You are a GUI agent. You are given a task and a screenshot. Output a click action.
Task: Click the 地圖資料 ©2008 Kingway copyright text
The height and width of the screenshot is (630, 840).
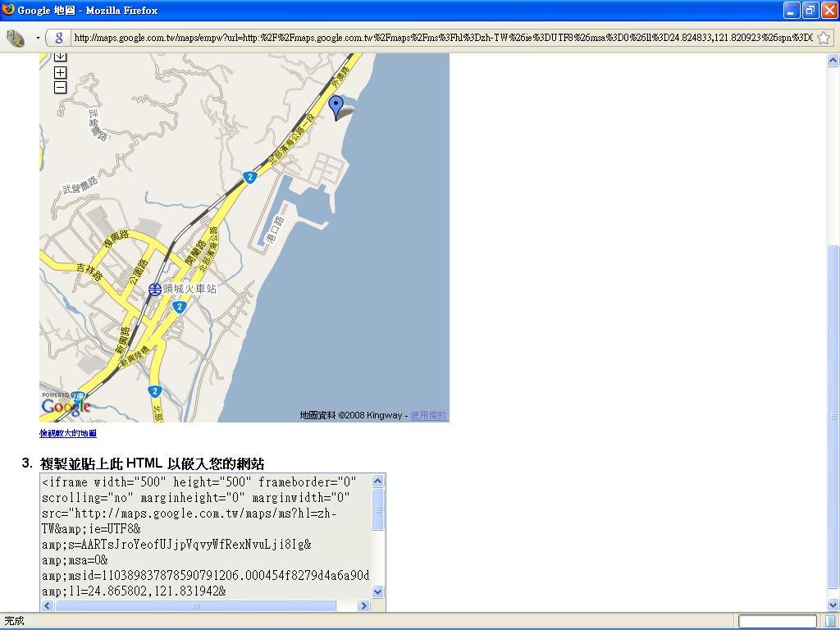pos(350,415)
